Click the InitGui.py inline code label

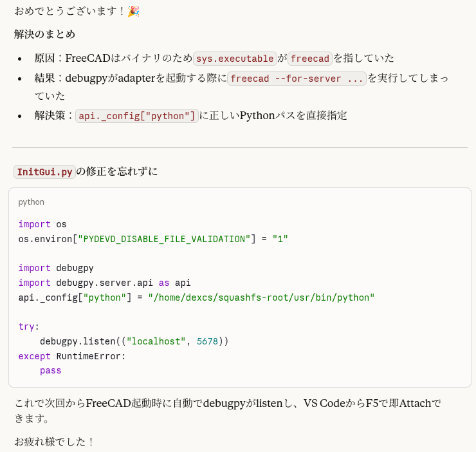click(44, 172)
